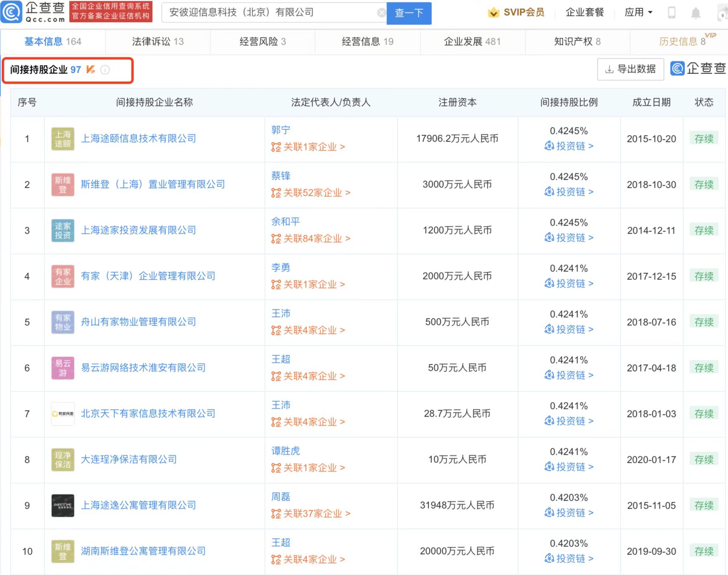This screenshot has width=728, height=575.
Task: Open company 大连珵净保洁有限公司
Action: pos(129,460)
